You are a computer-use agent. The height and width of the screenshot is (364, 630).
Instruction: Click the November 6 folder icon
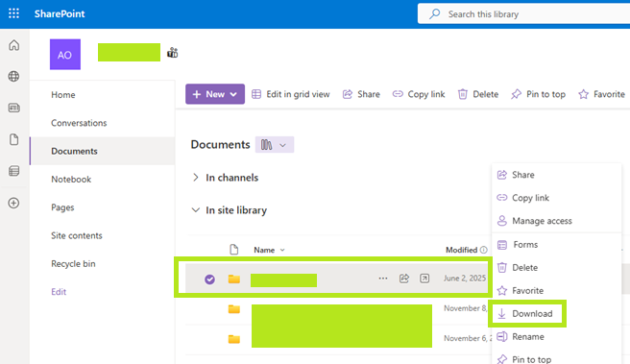tap(234, 339)
